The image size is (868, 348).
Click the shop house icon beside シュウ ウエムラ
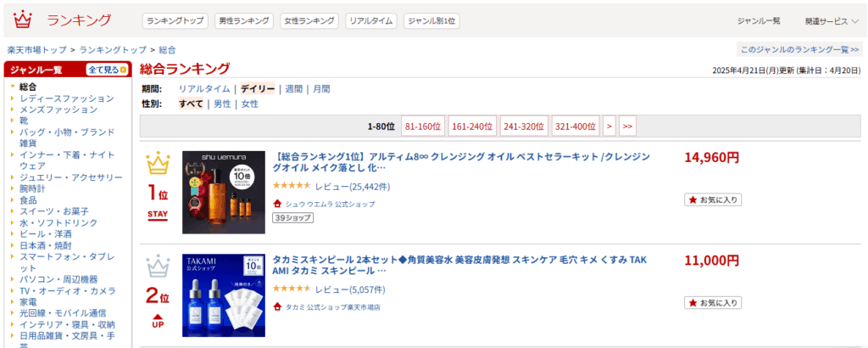(277, 204)
